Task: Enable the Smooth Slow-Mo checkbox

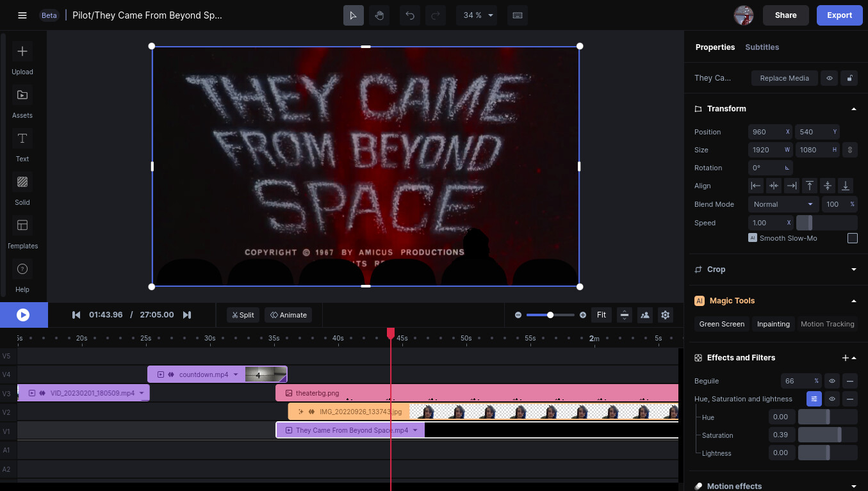Action: tap(853, 238)
